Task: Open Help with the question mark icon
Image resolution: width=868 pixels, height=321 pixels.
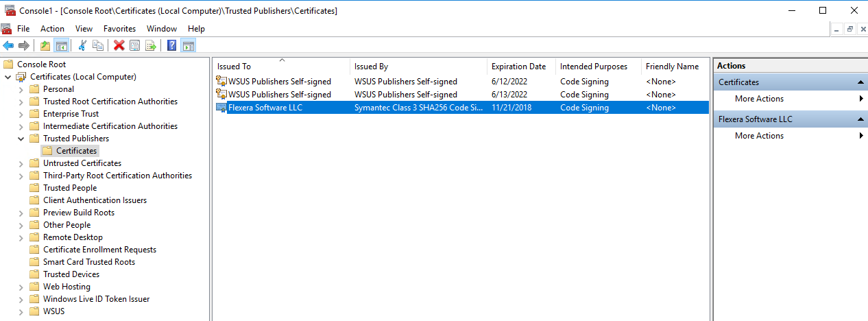Action: click(x=171, y=45)
